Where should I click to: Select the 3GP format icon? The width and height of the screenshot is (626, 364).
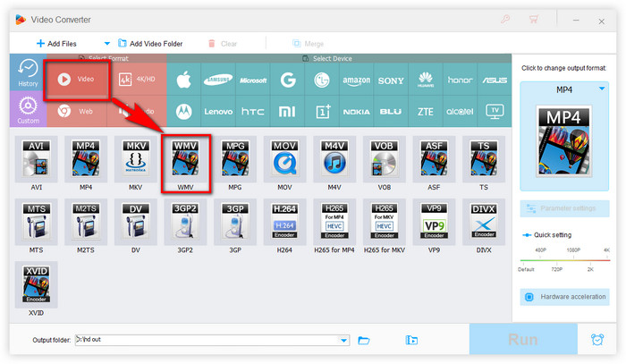pos(234,222)
